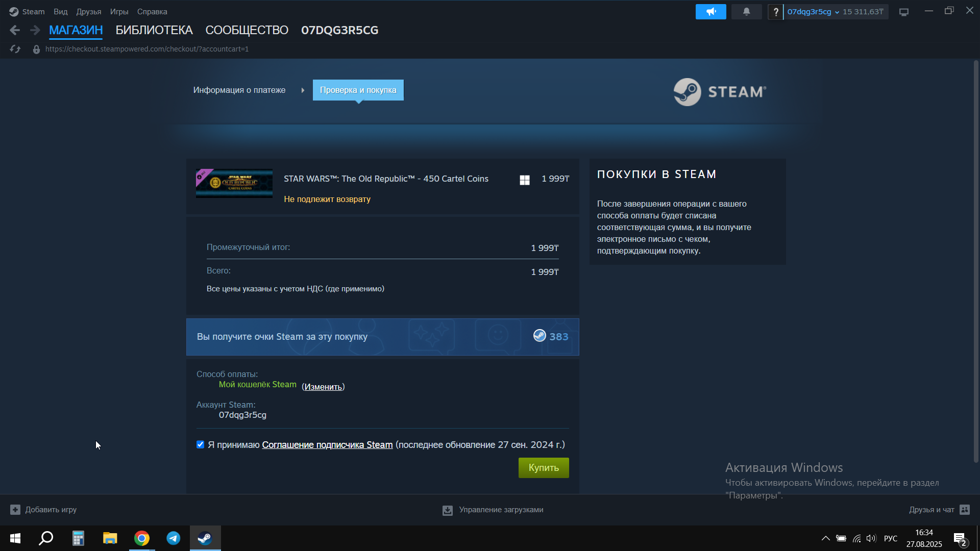This screenshot has height=551, width=980.
Task: Click the Star Wars Cartel Coins thumbnail
Action: pos(234,183)
